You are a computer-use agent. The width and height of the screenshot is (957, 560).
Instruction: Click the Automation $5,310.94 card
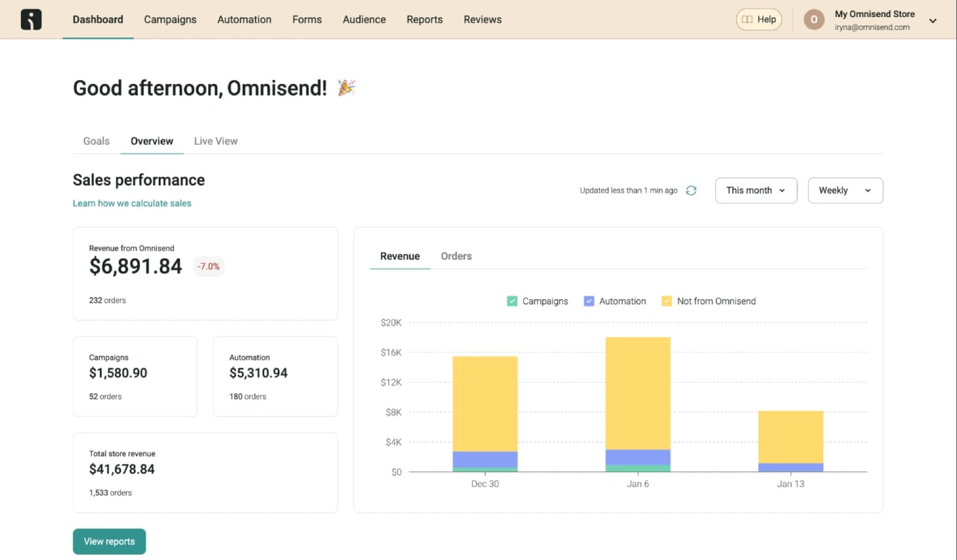pos(275,376)
